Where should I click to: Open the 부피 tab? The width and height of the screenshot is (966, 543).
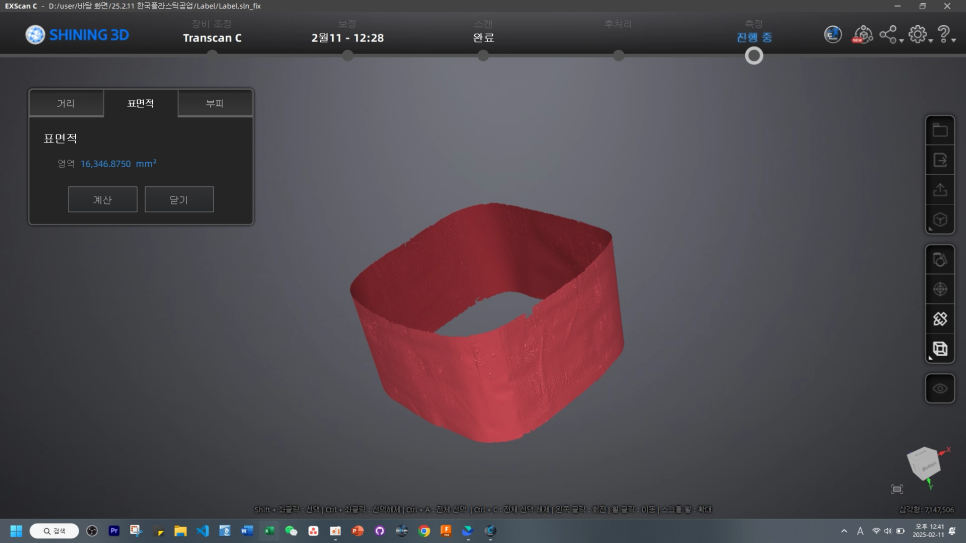pyautogui.click(x=215, y=103)
